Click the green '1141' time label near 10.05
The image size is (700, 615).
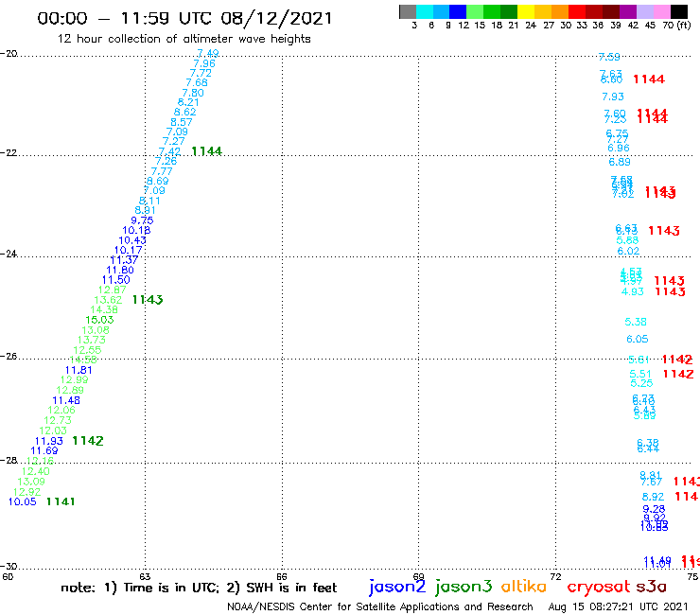pyautogui.click(x=61, y=501)
